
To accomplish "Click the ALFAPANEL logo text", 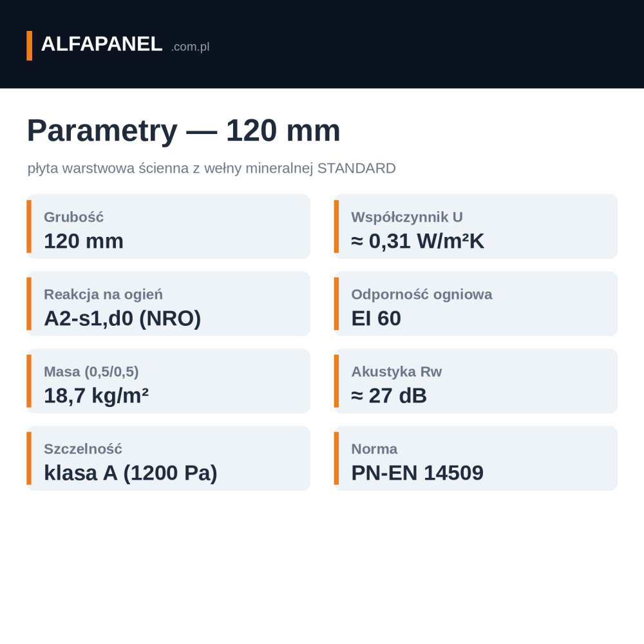I will coord(102,44).
